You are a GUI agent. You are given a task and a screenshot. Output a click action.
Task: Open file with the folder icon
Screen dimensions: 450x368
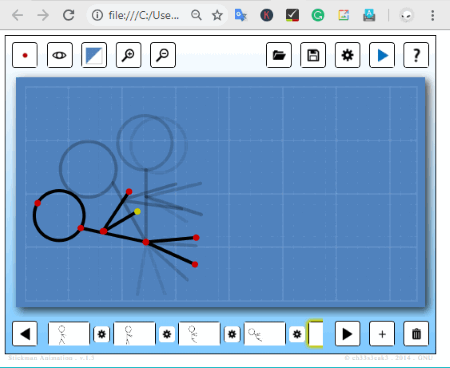click(279, 55)
